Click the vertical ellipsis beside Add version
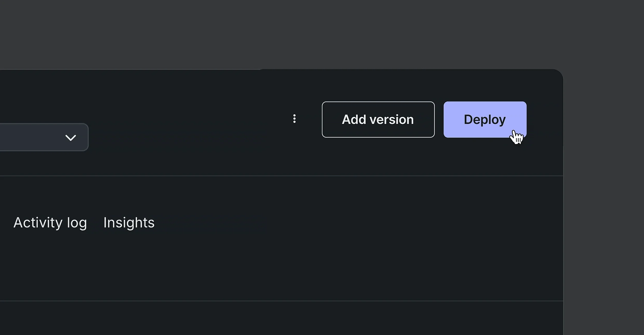The image size is (644, 335). click(x=294, y=119)
